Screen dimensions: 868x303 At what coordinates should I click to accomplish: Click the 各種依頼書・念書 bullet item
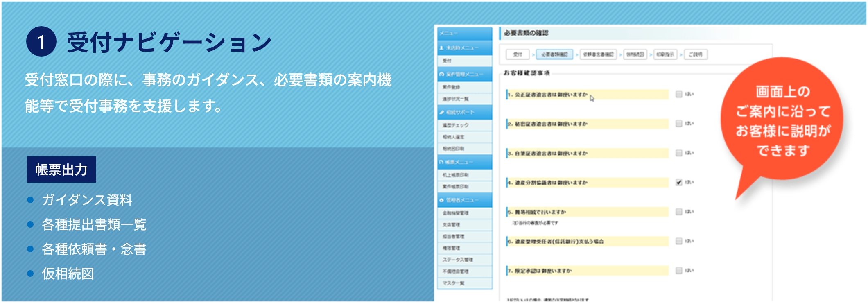[x=94, y=249]
